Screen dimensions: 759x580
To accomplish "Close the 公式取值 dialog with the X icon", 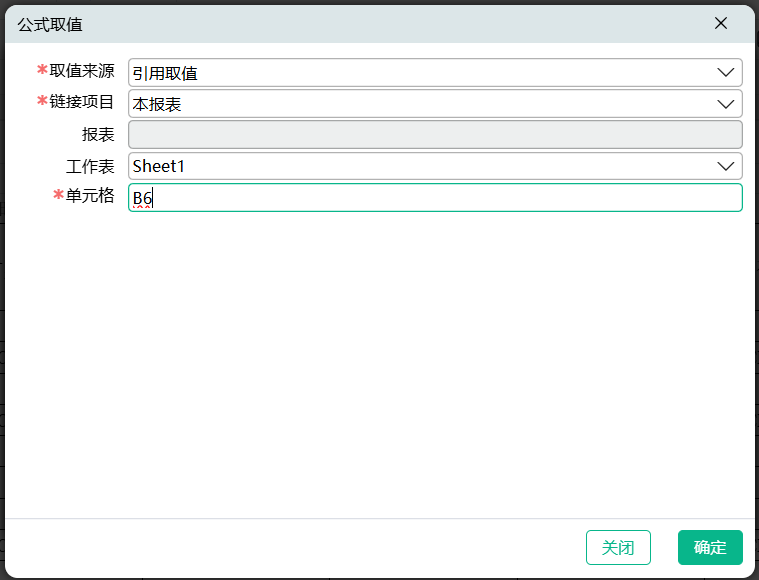I will [721, 23].
